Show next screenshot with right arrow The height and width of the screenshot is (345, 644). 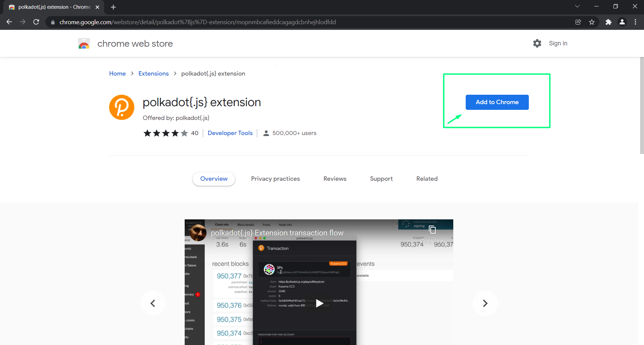coord(485,303)
